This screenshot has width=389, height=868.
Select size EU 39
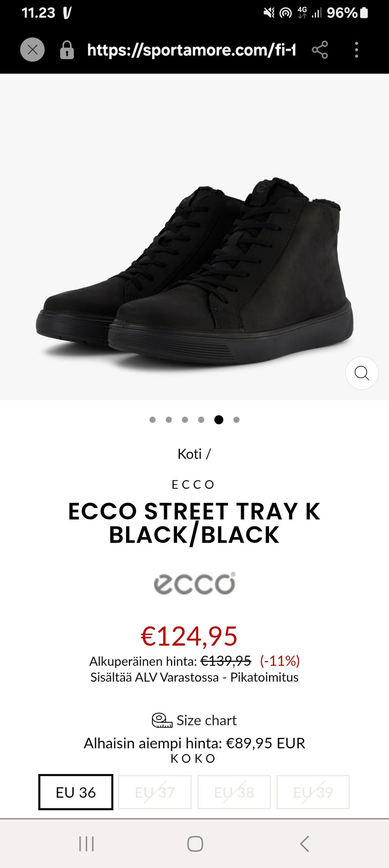(x=313, y=792)
